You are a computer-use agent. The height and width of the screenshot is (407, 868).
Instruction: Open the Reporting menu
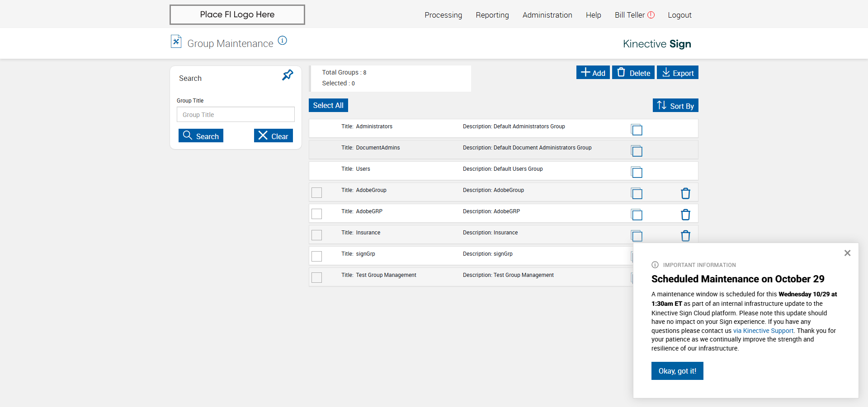492,15
